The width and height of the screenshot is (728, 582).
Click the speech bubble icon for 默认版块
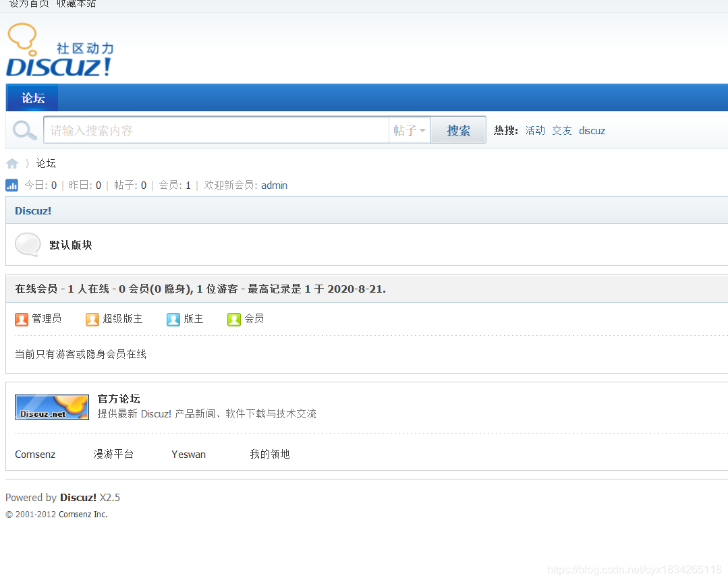click(28, 245)
